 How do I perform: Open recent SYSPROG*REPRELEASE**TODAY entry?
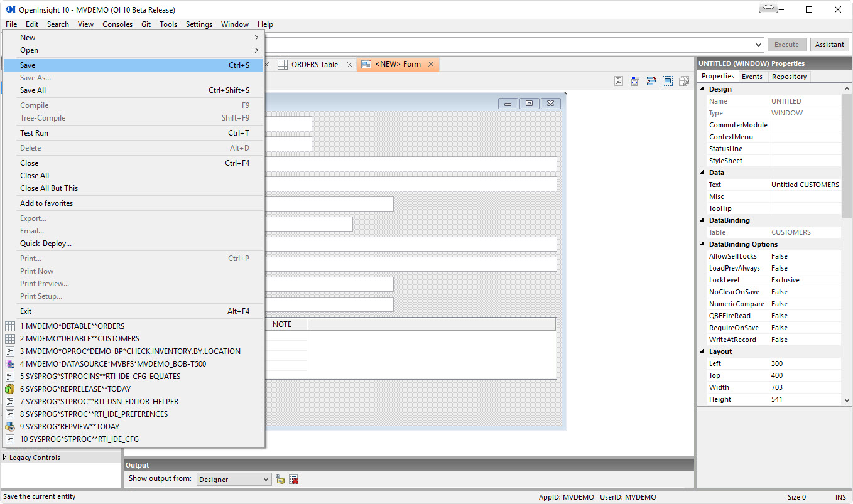point(133,389)
